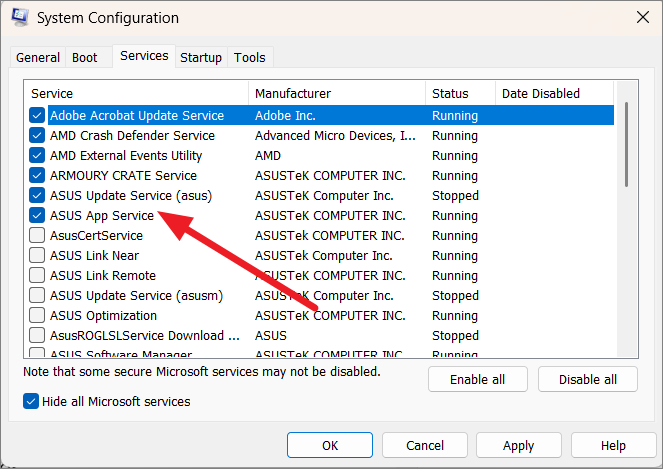Select the ARMOURY CRATE Service name
The width and height of the screenshot is (663, 469).
(x=123, y=176)
